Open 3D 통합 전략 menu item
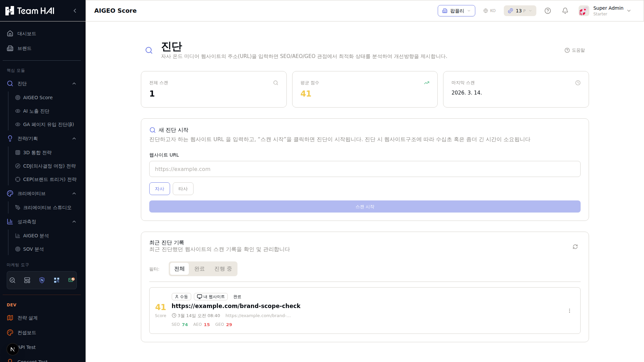The height and width of the screenshot is (362, 644). point(46,153)
